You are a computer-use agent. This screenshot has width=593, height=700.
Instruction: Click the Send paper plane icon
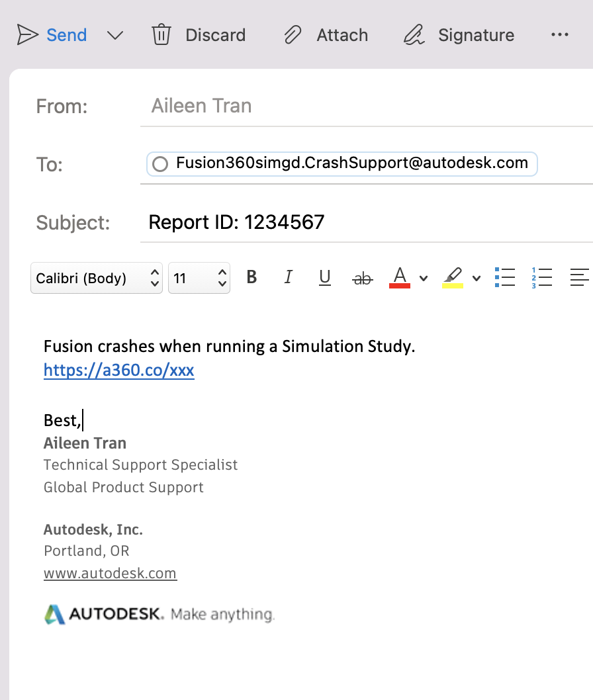click(x=27, y=35)
